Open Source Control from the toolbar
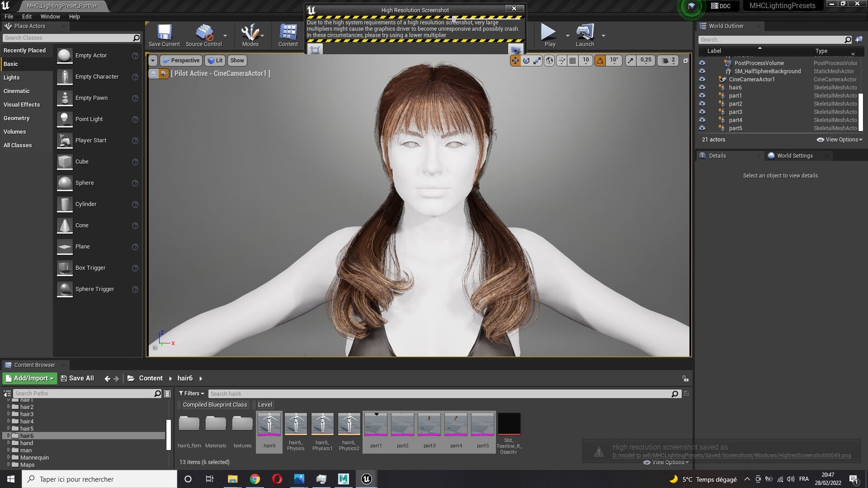 (203, 35)
